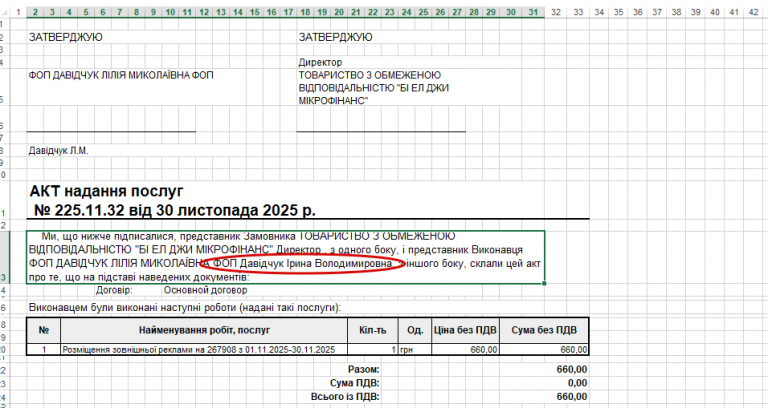This screenshot has height=408, width=768.
Task: Select column 24 header
Action: 407,12
